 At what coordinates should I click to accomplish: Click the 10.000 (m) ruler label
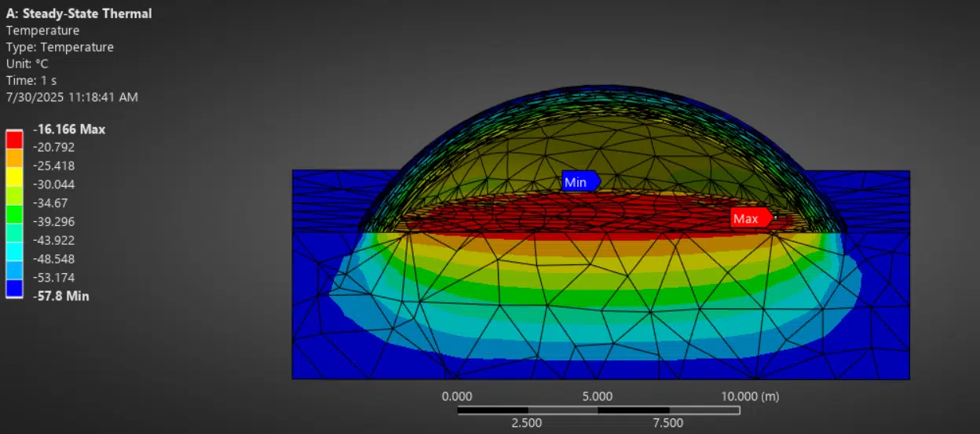point(750,396)
